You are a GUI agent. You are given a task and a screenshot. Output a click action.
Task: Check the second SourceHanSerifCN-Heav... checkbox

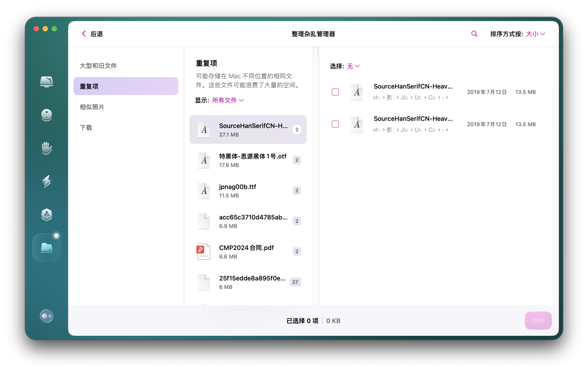coord(335,124)
